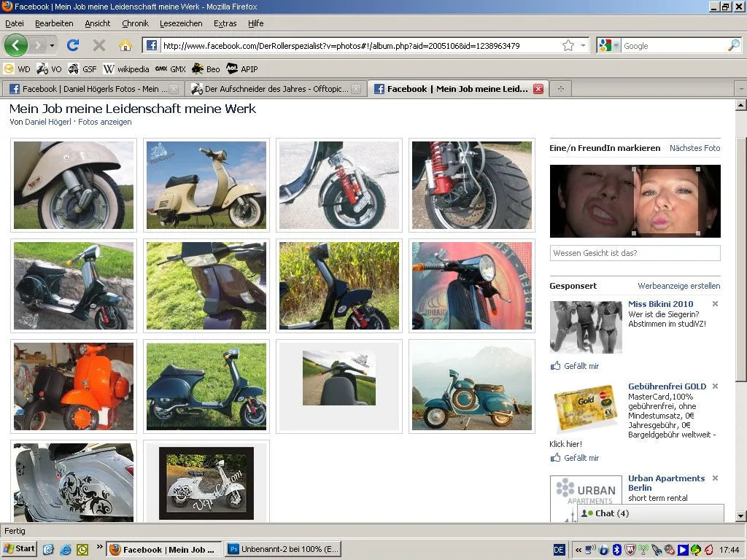The width and height of the screenshot is (747, 560).
Task: Open the Werbeanzeige erstellen link
Action: (x=678, y=286)
